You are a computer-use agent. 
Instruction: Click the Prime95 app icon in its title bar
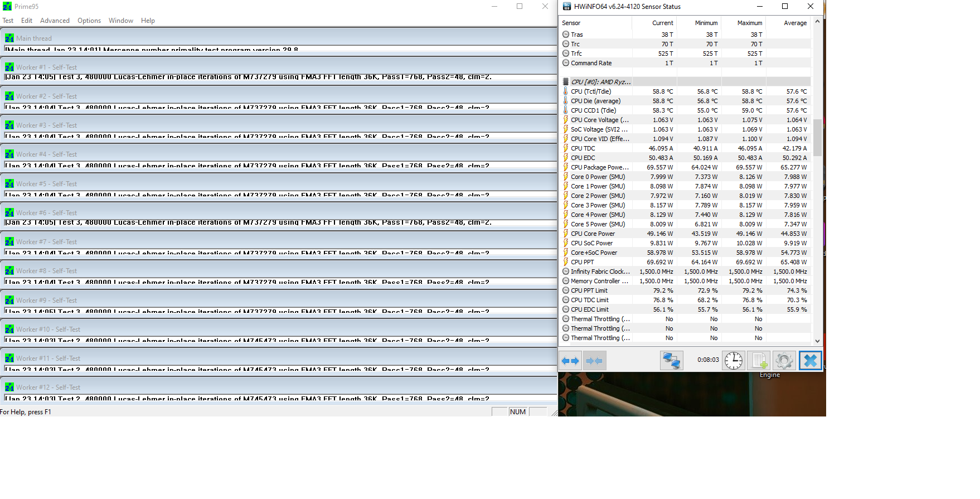[7, 7]
